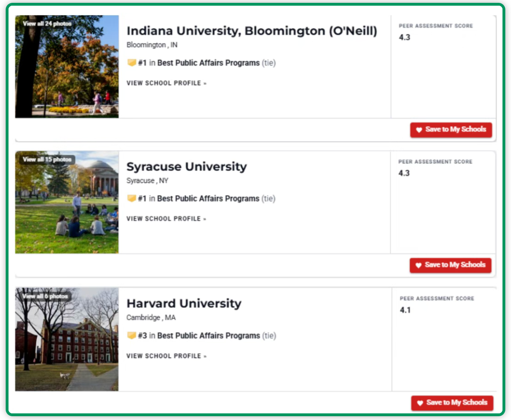View school profile for Syracuse University
This screenshot has height=420, width=511.
point(167,219)
